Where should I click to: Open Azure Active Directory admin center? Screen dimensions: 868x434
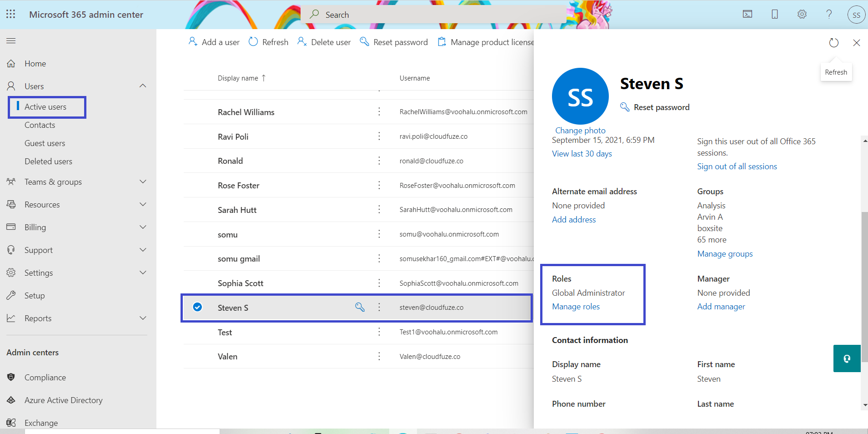(x=63, y=400)
